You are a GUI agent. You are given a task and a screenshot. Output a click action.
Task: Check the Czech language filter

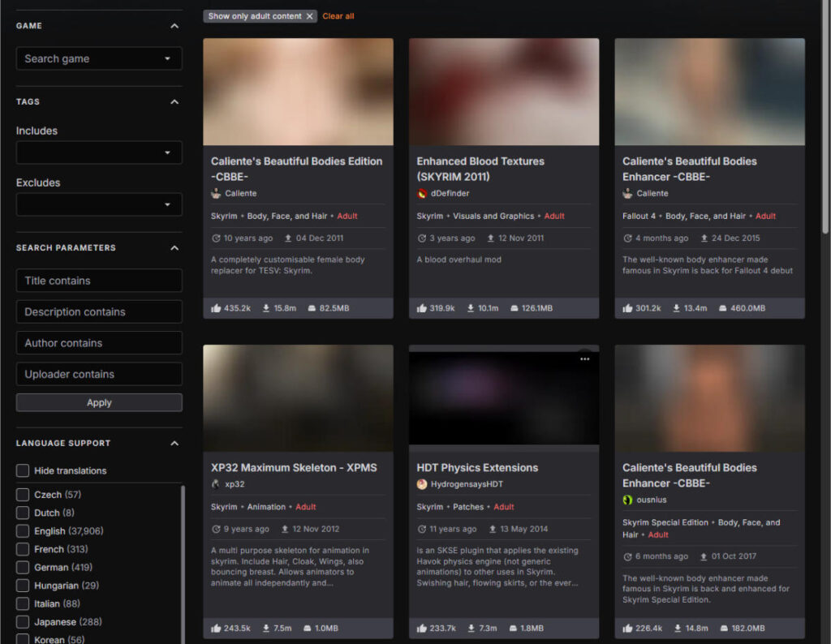click(22, 495)
